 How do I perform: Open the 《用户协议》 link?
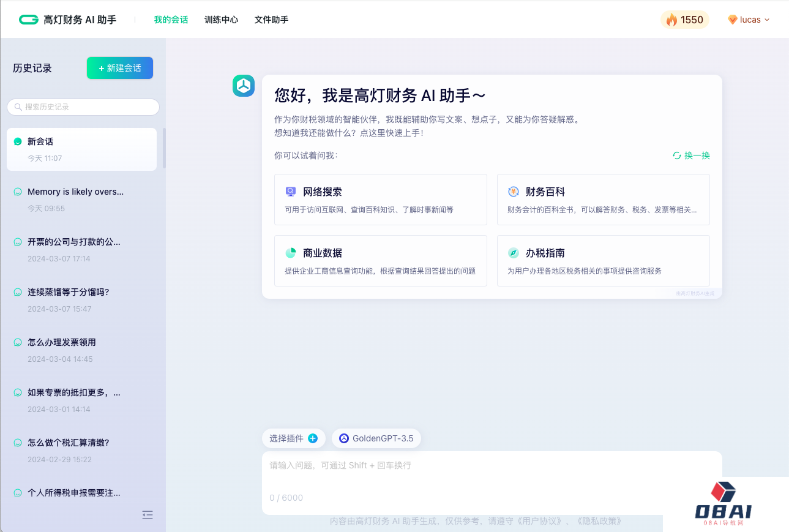(x=539, y=522)
